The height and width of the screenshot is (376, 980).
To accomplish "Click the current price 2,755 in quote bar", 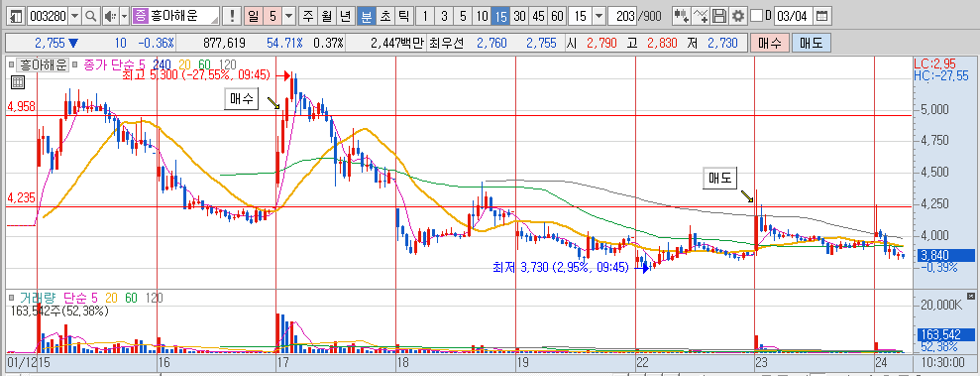I will click(x=51, y=44).
